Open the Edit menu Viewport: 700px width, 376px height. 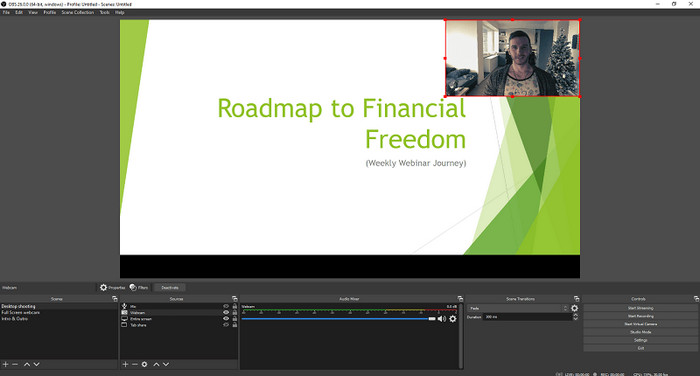point(19,13)
